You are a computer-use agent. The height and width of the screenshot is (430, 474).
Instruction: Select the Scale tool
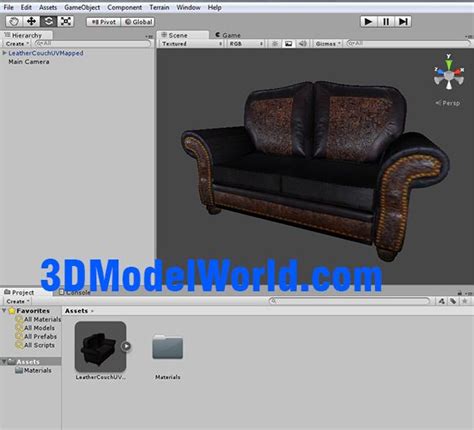pyautogui.click(x=66, y=22)
